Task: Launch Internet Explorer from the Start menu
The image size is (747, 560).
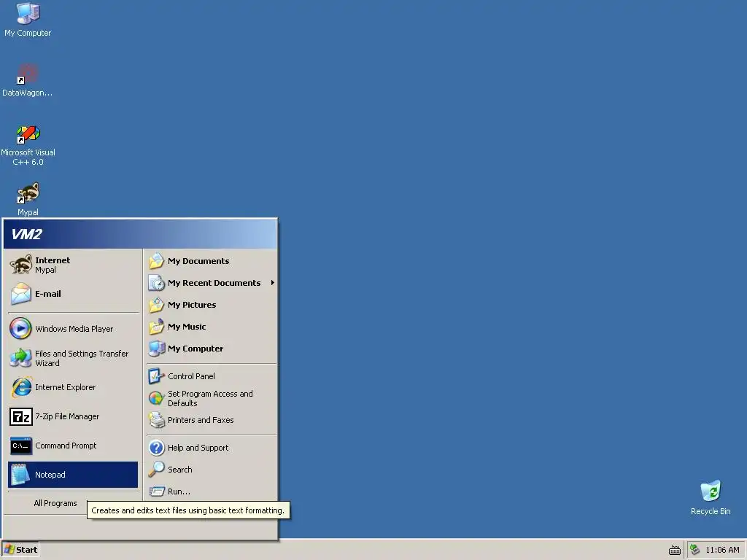Action: tap(73, 387)
